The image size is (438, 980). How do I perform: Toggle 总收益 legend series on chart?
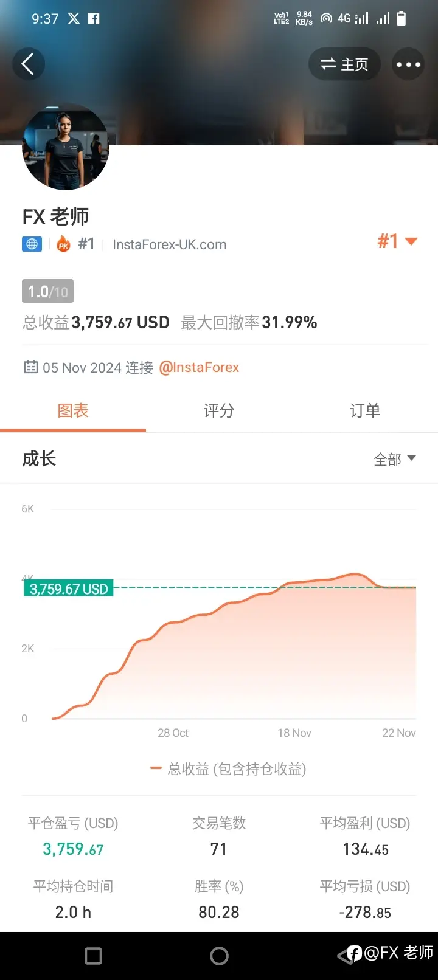[x=228, y=769]
